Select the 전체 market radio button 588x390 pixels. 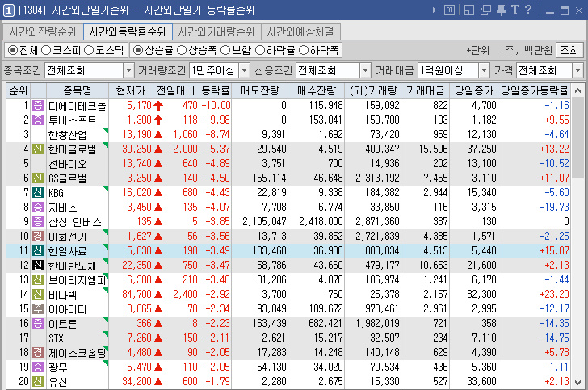13,50
